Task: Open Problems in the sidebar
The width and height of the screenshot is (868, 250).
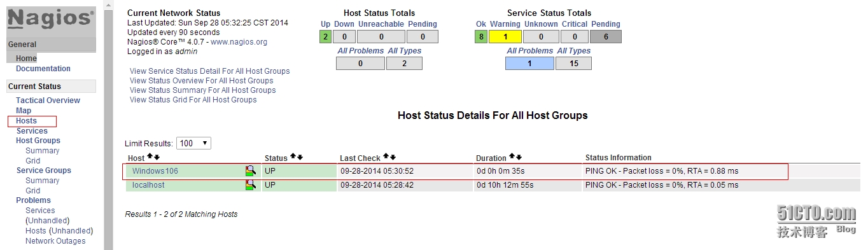Action: (33, 200)
